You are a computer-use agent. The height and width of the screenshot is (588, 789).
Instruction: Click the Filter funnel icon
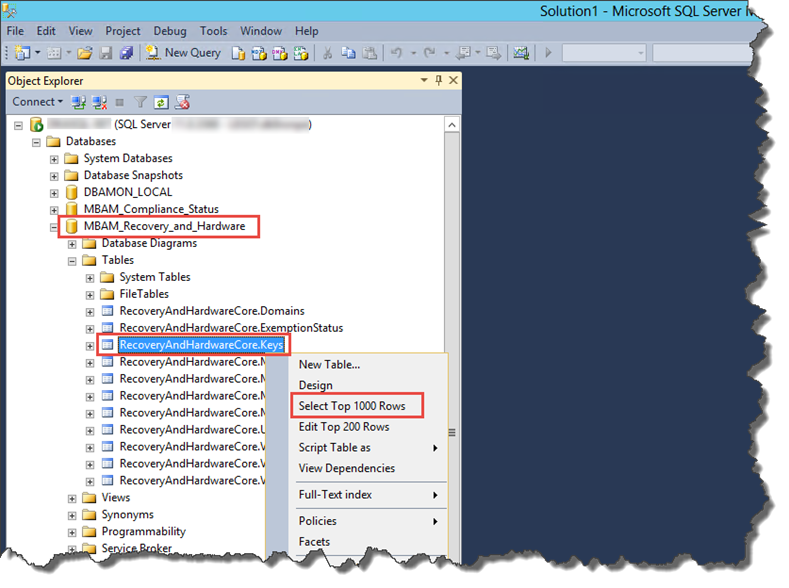coord(140,103)
